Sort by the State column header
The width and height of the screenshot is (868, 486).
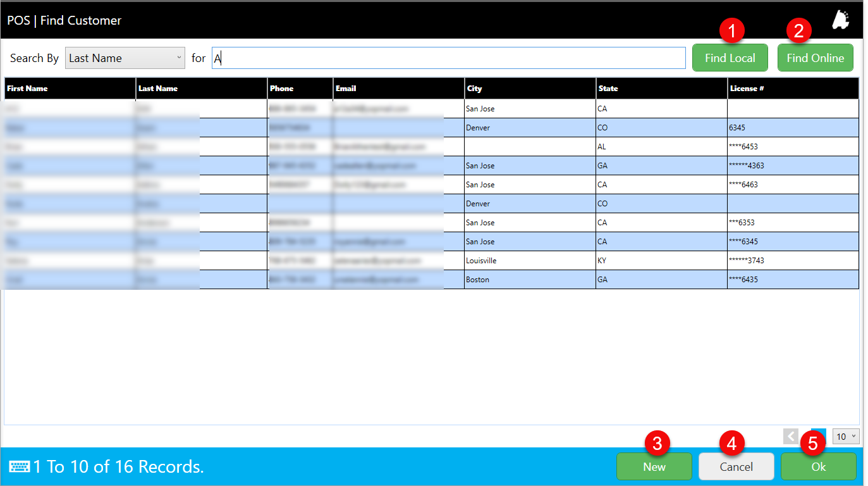pos(661,89)
